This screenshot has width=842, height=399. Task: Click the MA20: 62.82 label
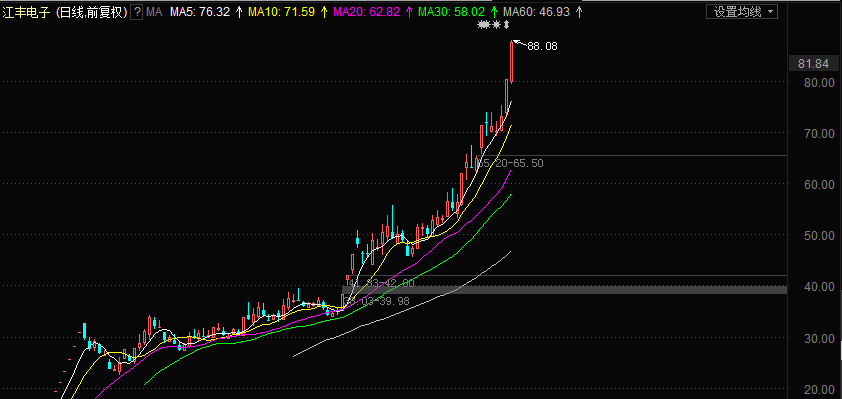367,12
